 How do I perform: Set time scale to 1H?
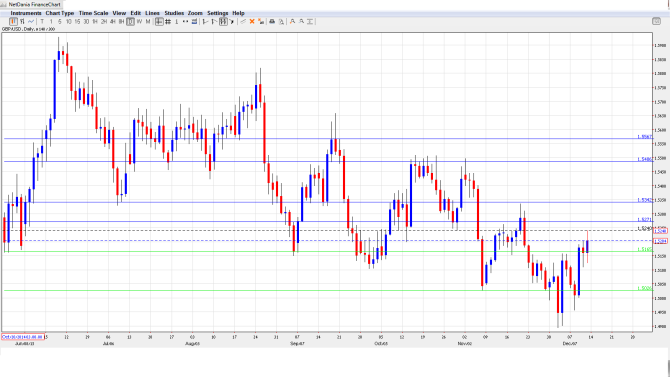click(95, 21)
